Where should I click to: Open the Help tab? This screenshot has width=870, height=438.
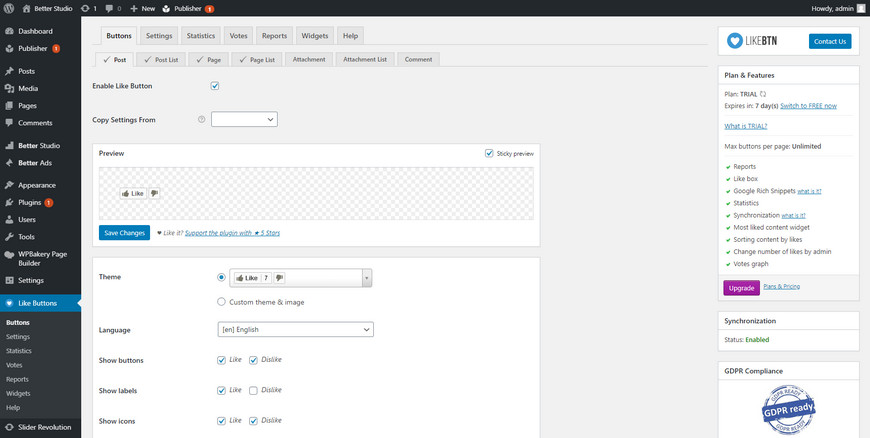(350, 36)
